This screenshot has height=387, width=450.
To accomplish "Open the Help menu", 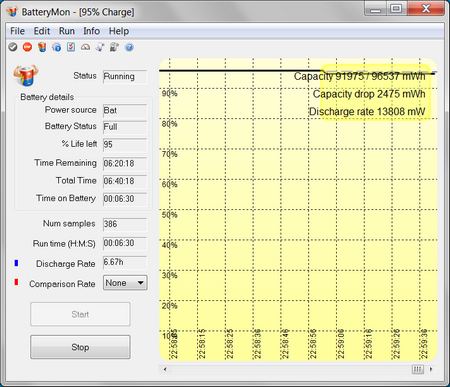I will (x=119, y=31).
